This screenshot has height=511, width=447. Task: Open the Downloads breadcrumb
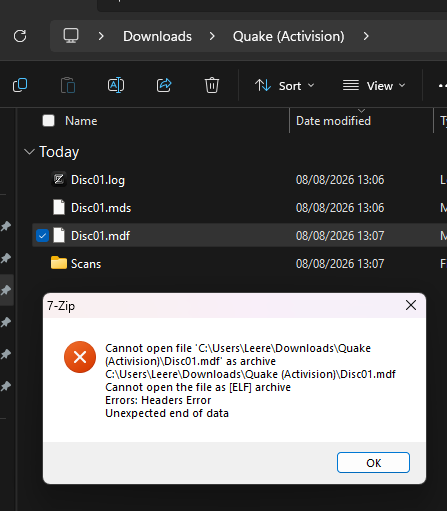157,36
